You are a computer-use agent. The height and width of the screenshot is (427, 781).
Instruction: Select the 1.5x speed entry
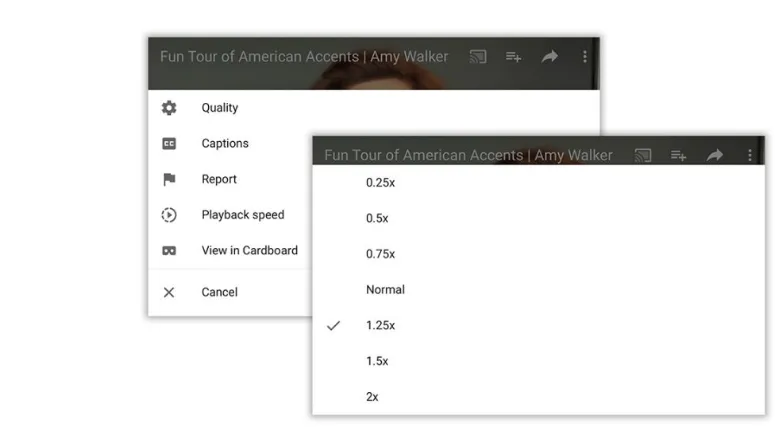pos(538,361)
